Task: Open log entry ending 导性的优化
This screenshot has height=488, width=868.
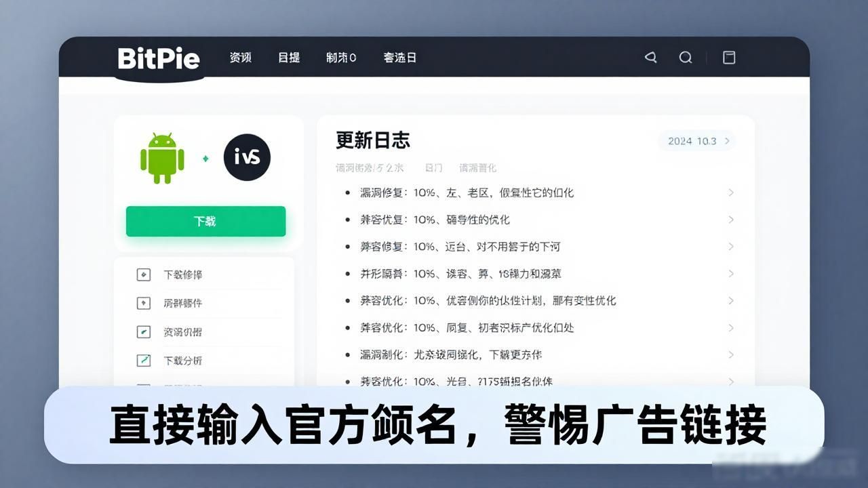Action: click(x=435, y=220)
